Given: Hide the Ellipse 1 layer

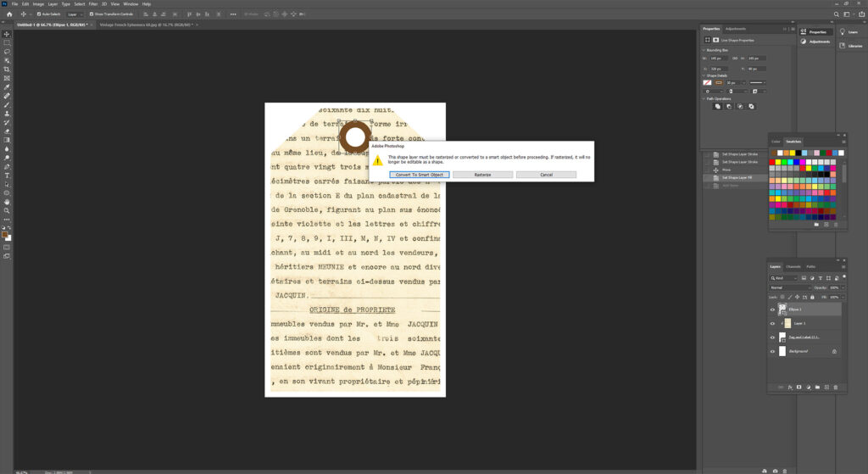Looking at the screenshot, I should (772, 309).
